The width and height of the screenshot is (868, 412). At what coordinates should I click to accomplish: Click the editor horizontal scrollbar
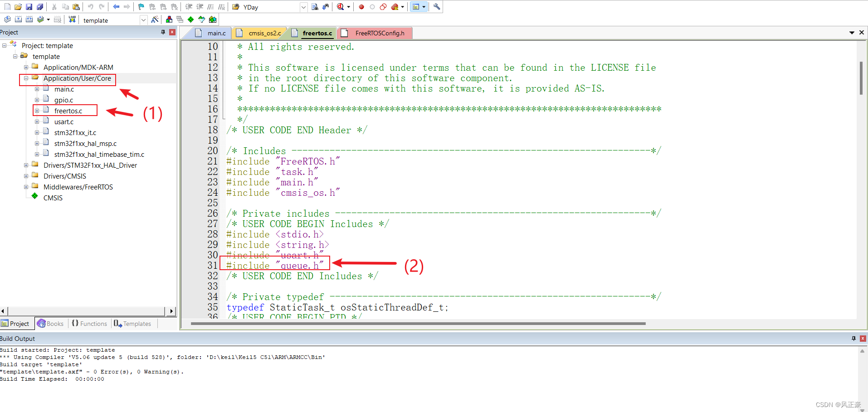[418, 324]
